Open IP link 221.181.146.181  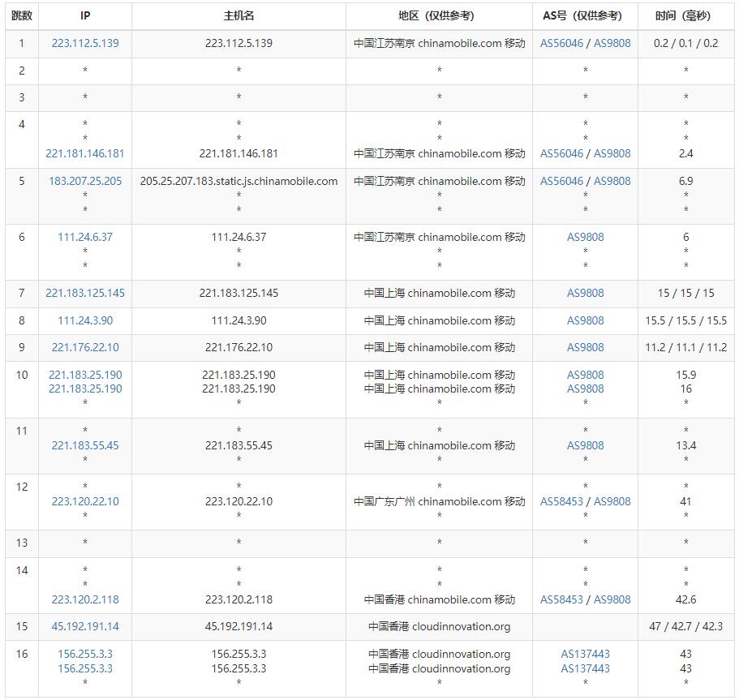pos(85,153)
